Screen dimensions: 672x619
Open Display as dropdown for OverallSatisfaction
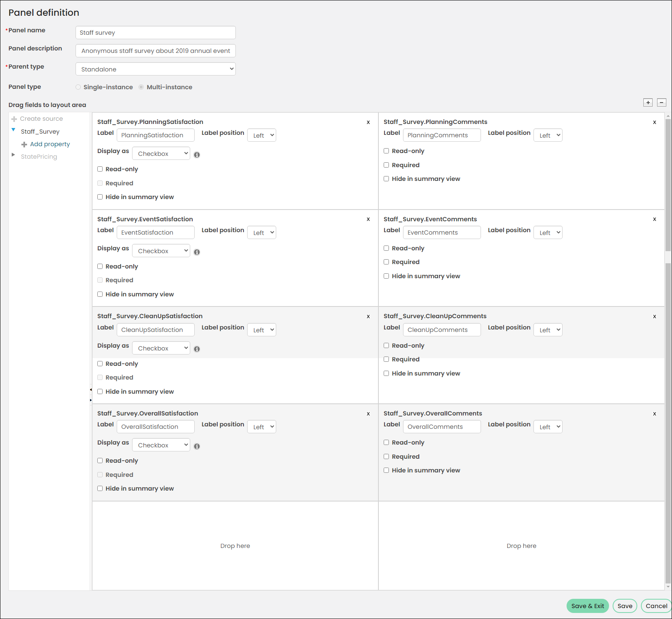pyautogui.click(x=161, y=445)
